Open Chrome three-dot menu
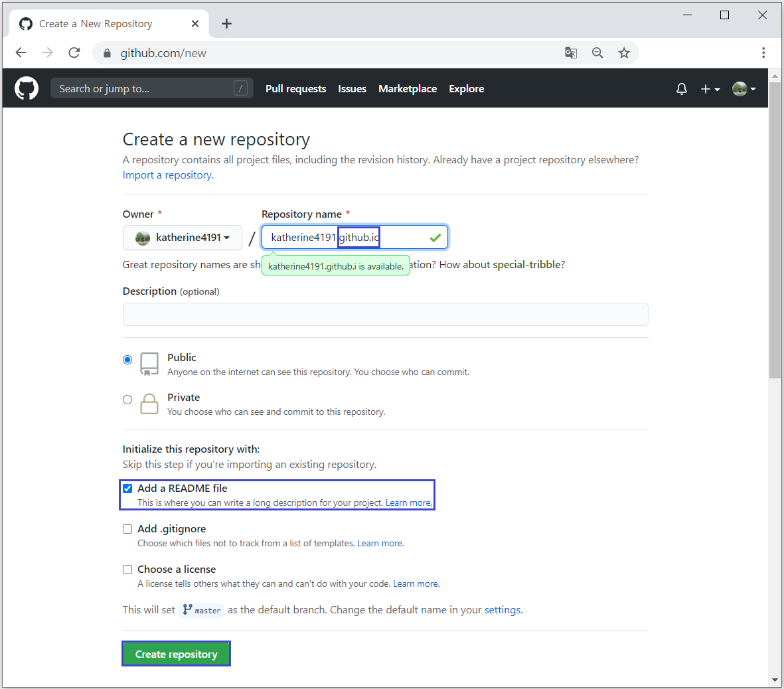 coord(763,52)
